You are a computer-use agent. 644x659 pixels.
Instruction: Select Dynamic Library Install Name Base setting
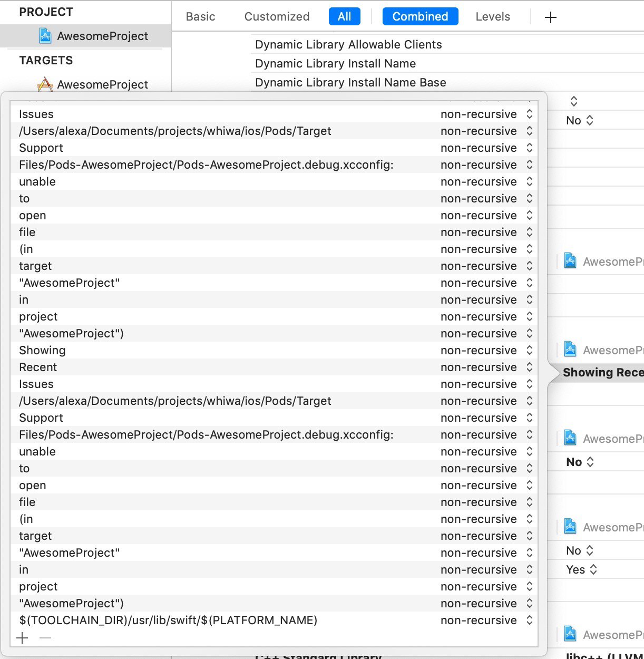pyautogui.click(x=350, y=82)
